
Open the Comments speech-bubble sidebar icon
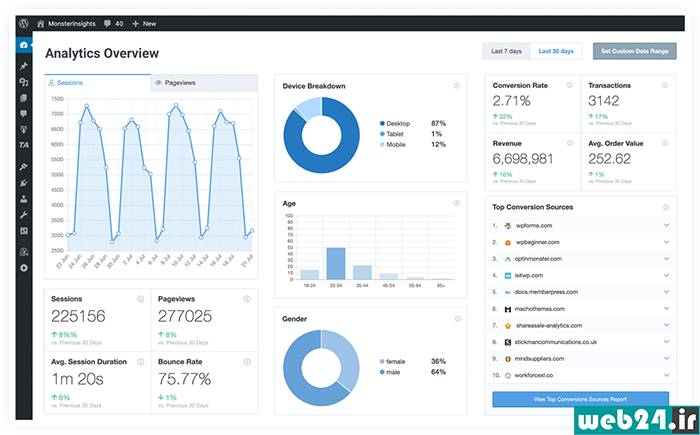click(24, 114)
